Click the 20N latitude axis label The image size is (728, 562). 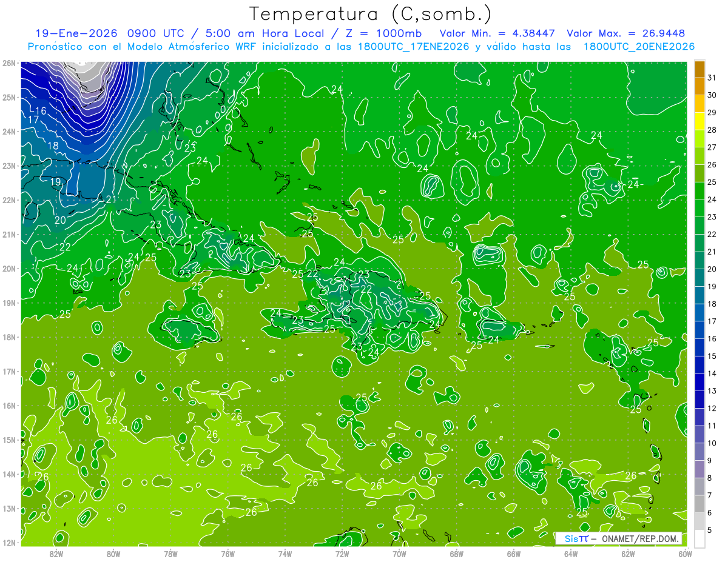click(x=8, y=269)
